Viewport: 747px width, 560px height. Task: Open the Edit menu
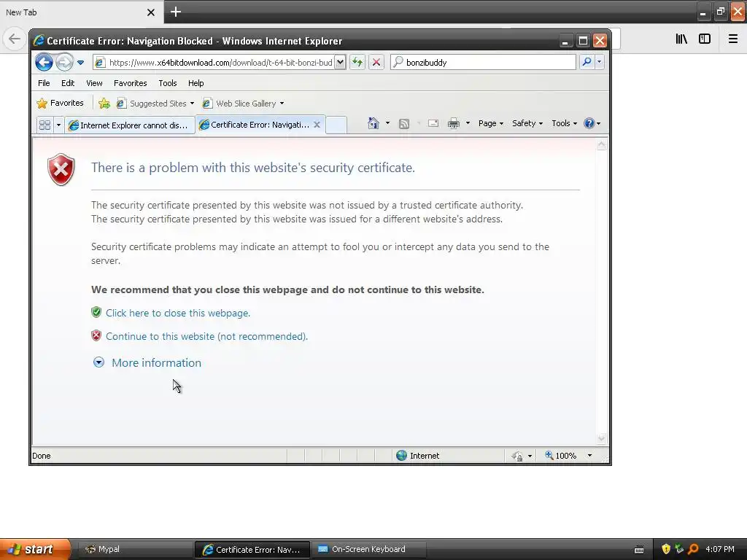coord(68,83)
